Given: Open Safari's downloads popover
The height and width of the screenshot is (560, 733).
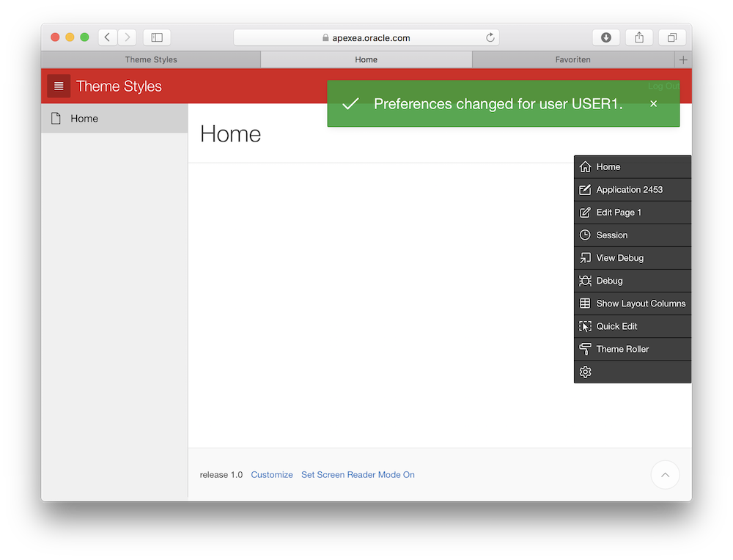Looking at the screenshot, I should click(606, 37).
